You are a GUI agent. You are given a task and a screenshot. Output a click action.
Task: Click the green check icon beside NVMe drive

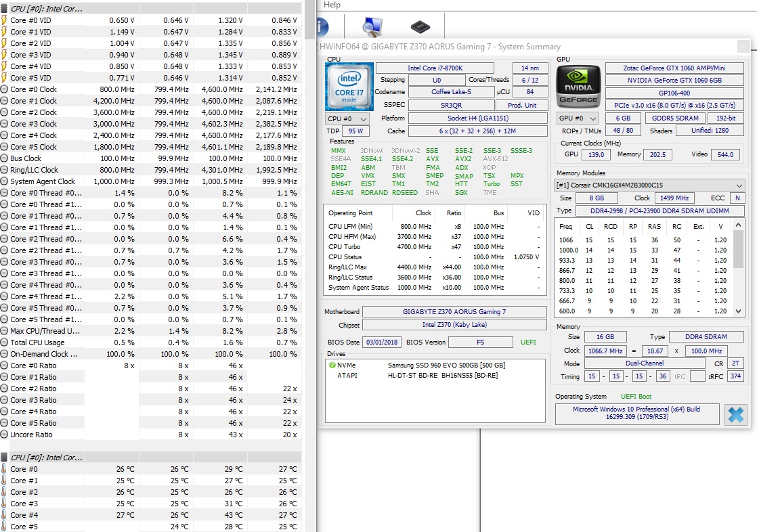pyautogui.click(x=332, y=365)
